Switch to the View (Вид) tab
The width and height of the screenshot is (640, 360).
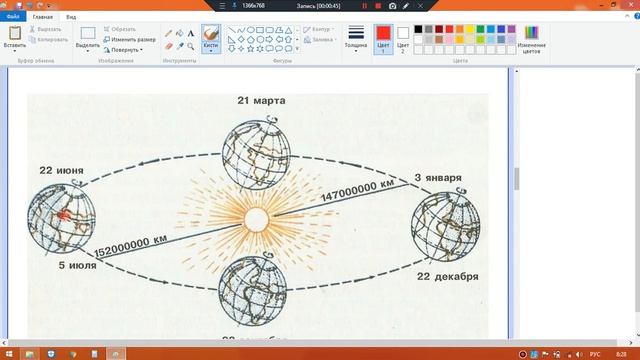tap(71, 17)
